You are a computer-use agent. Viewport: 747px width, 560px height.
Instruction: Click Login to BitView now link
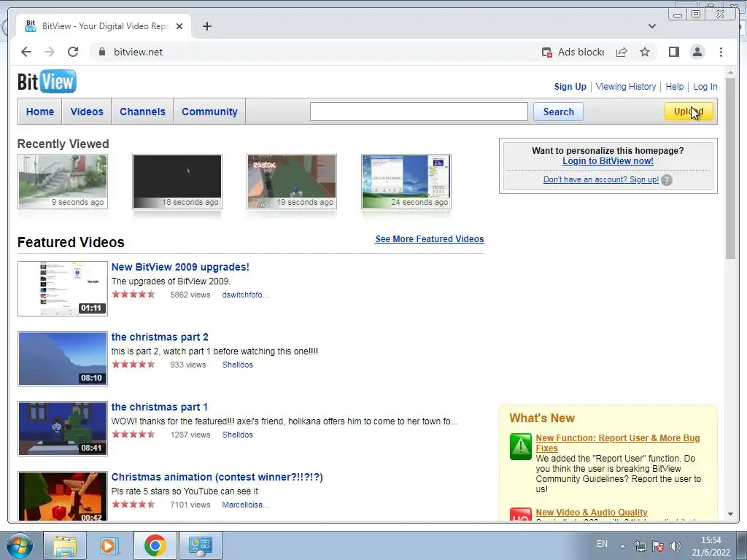coord(608,161)
